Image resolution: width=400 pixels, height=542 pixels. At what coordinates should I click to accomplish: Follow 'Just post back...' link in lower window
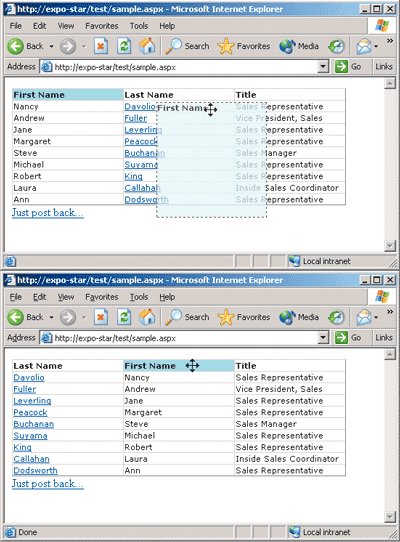point(48,484)
